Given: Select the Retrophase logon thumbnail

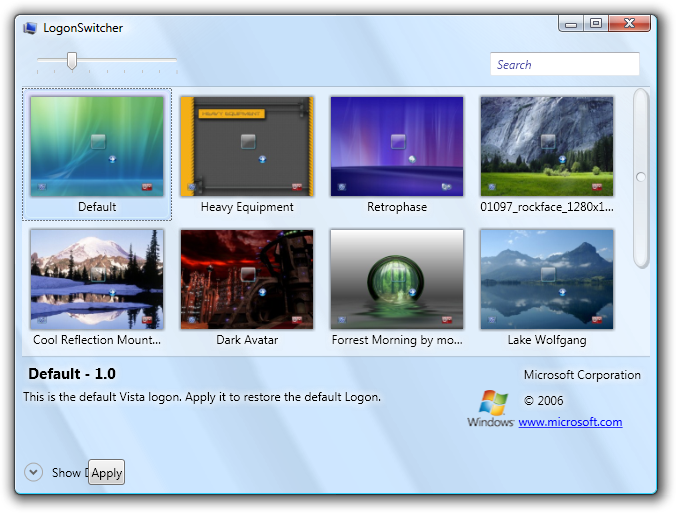Looking at the screenshot, I should (397, 147).
